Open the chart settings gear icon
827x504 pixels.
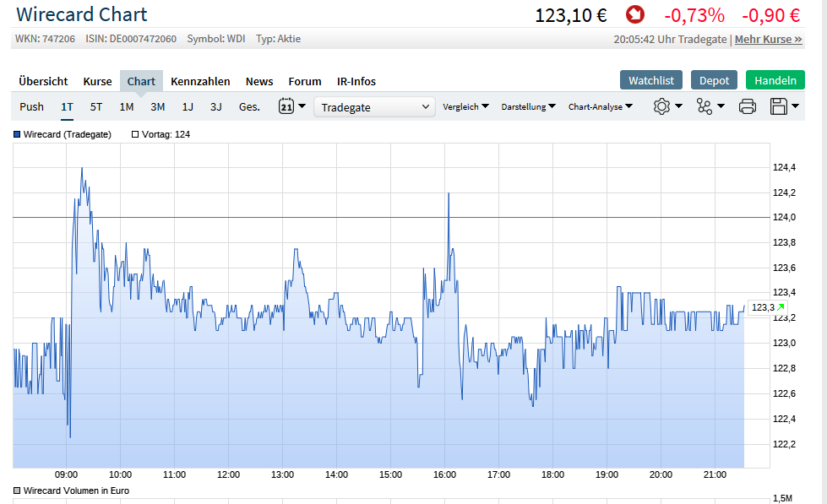(661, 106)
